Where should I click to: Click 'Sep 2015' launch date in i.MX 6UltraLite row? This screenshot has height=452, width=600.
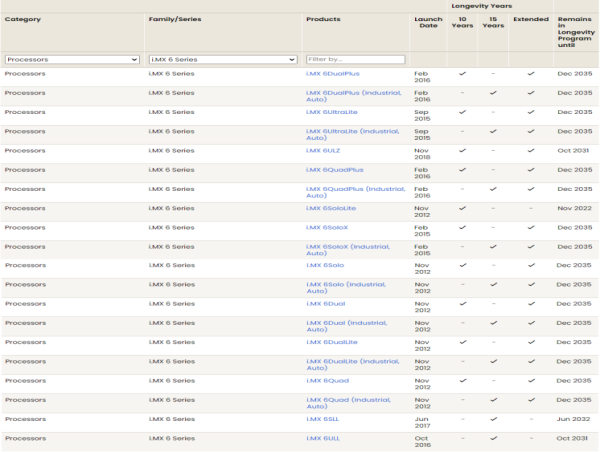[x=422, y=115]
